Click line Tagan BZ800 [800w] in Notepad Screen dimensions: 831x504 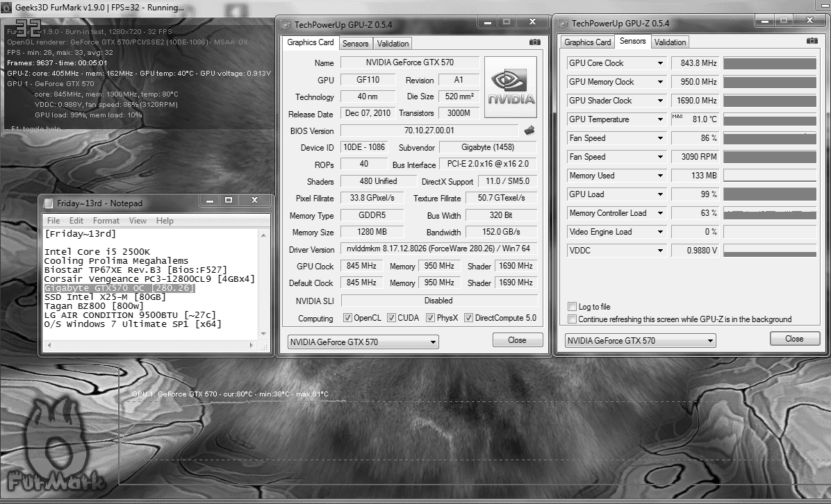coord(94,306)
